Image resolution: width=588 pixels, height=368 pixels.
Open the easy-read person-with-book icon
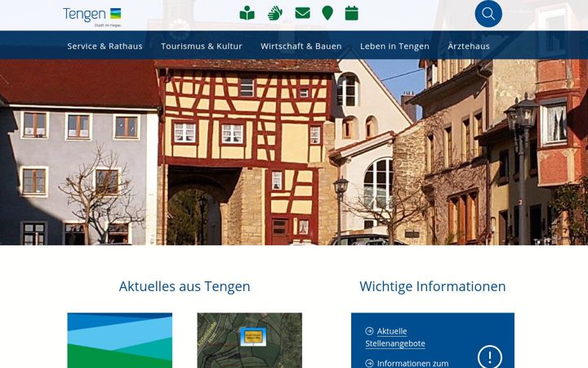(247, 13)
